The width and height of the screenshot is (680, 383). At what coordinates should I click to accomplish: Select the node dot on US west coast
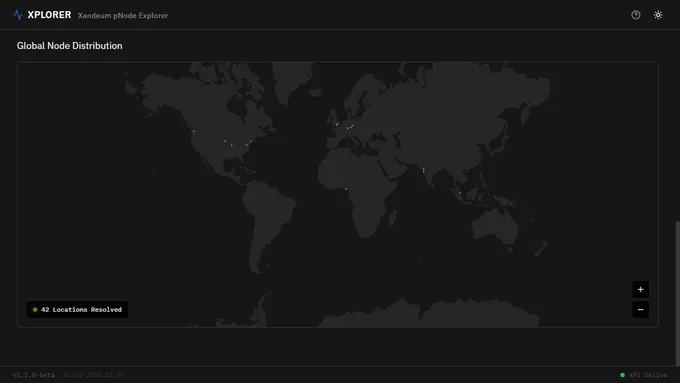pyautogui.click(x=194, y=131)
